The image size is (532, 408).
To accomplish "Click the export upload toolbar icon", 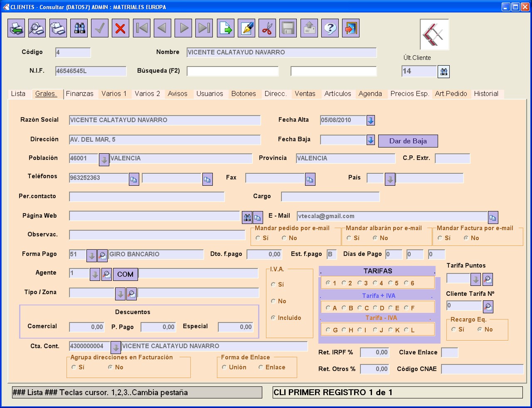I will tap(309, 28).
